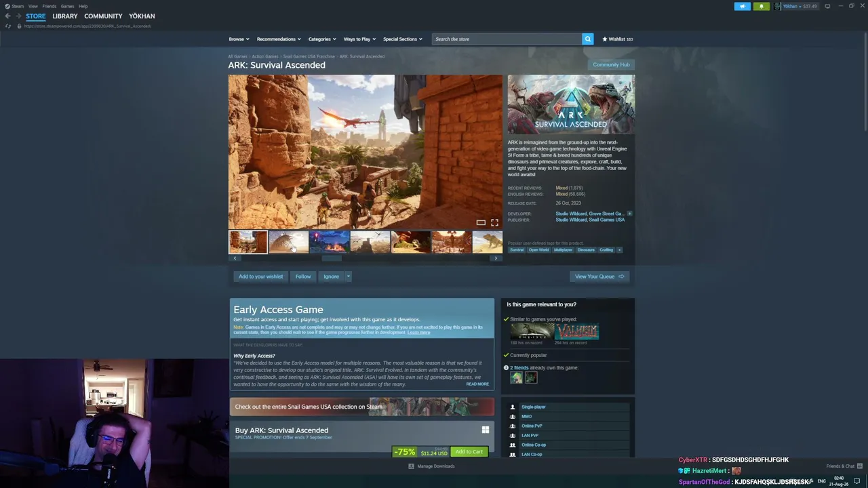Click the Online PvP feature icon

(513, 426)
